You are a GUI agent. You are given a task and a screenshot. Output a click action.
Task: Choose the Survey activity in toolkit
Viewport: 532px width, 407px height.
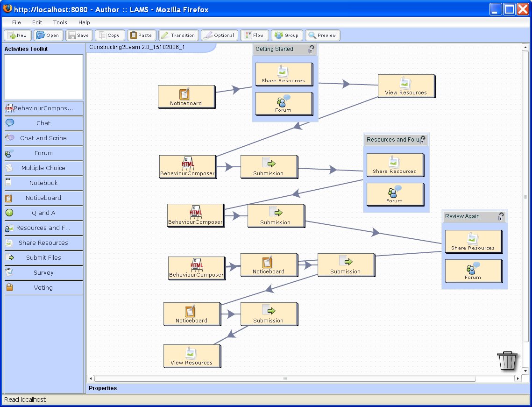tap(43, 273)
